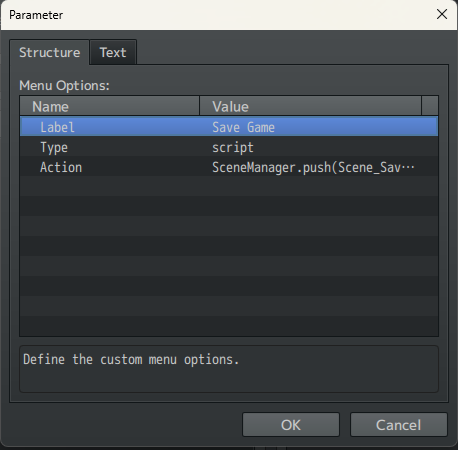Click OK to confirm parameter
Image resolution: width=458 pixels, height=450 pixels.
(x=291, y=425)
